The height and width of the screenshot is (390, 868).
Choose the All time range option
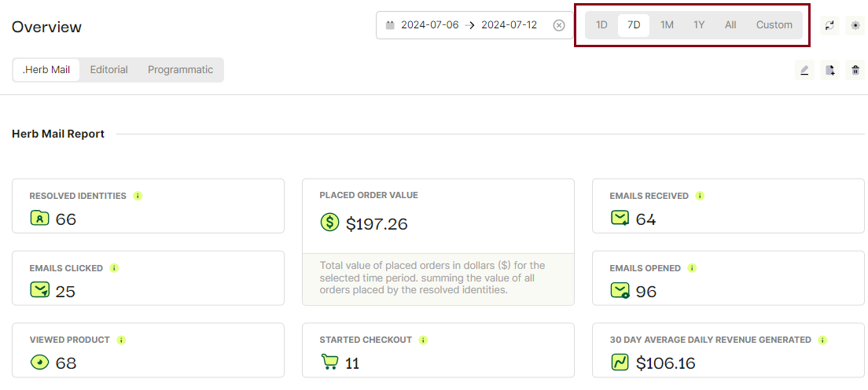[730, 25]
